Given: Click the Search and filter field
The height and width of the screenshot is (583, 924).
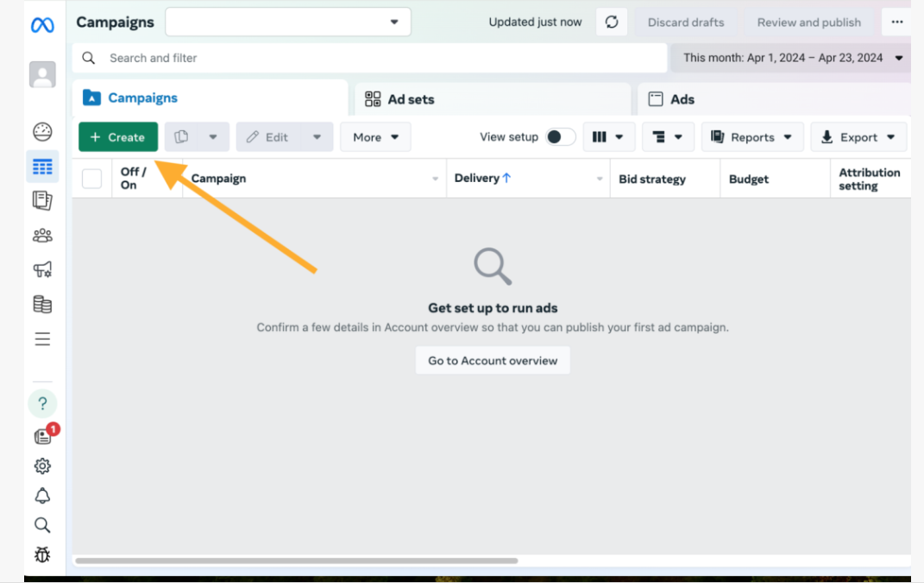Looking at the screenshot, I should (x=370, y=58).
